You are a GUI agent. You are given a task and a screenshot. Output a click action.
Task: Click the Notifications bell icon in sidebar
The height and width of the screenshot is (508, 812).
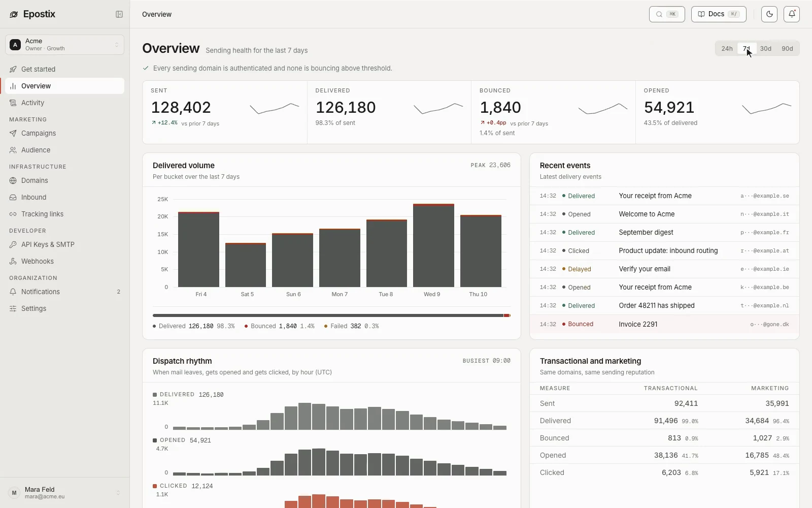13,292
